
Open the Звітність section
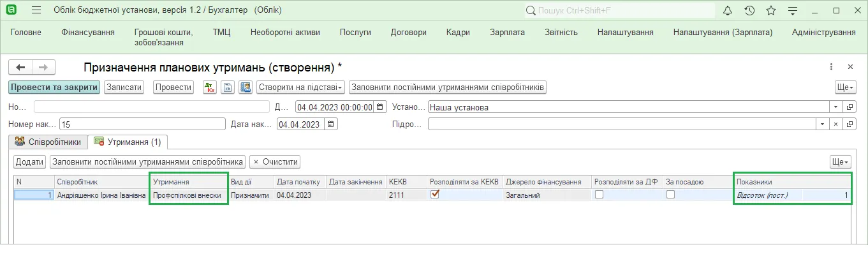click(561, 33)
